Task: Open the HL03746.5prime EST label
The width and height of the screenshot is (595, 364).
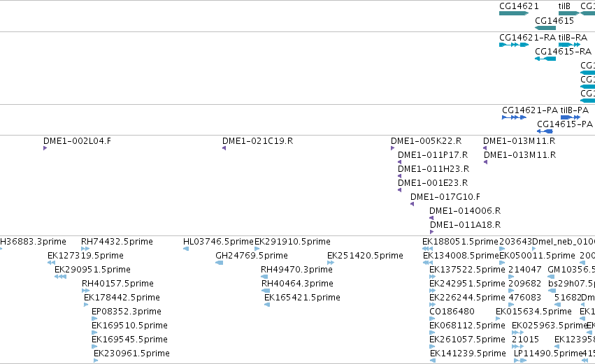Action: pos(218,242)
